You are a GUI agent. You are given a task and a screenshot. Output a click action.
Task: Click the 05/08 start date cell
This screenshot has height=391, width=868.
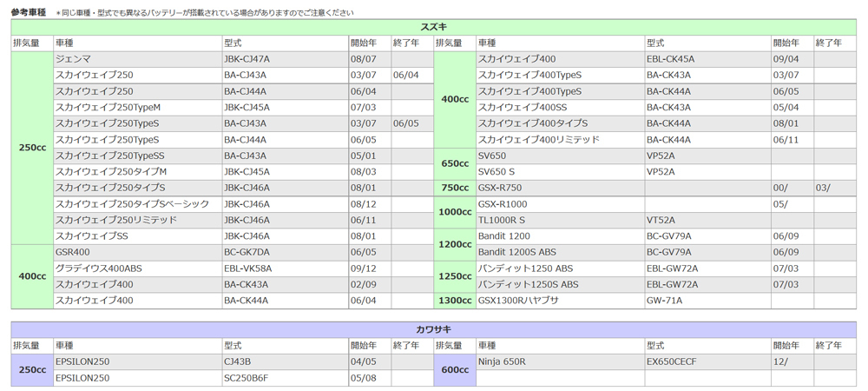[x=370, y=378]
